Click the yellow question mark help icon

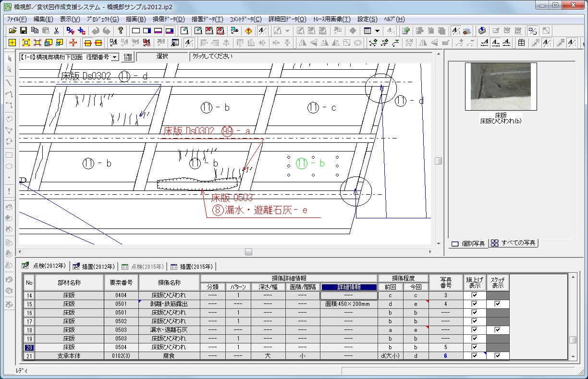tap(120, 30)
